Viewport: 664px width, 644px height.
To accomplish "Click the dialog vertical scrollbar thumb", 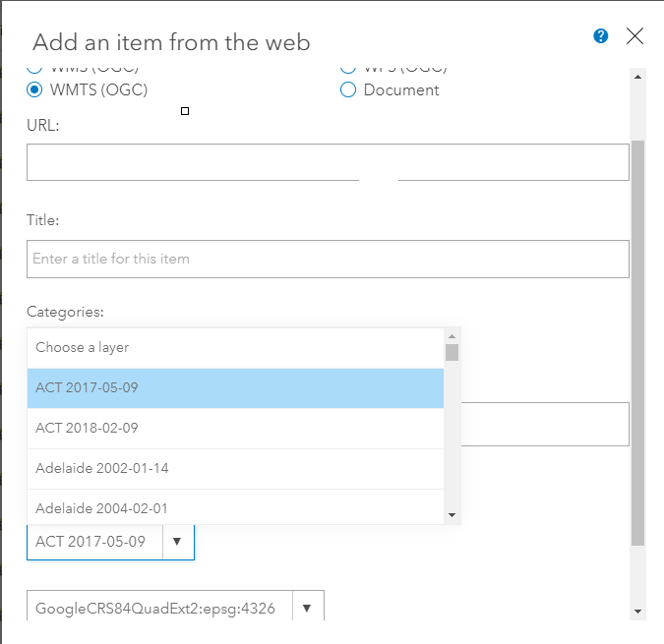I will (x=637, y=343).
